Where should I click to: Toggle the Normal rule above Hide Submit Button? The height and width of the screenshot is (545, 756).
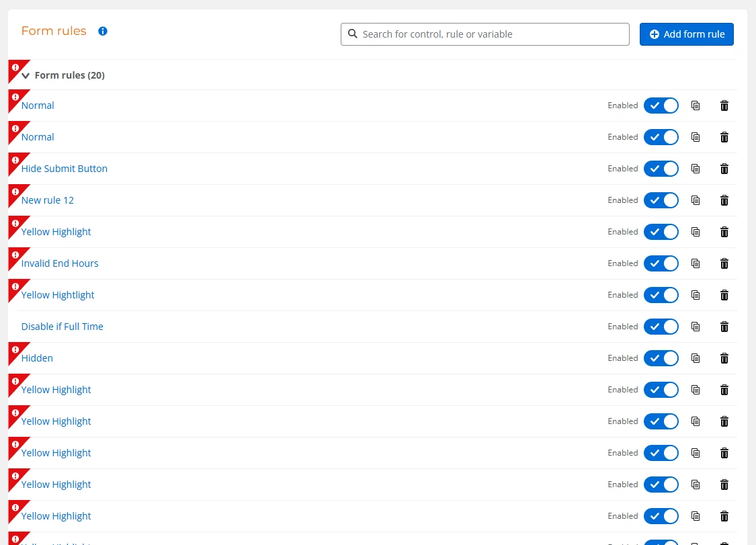(x=661, y=137)
